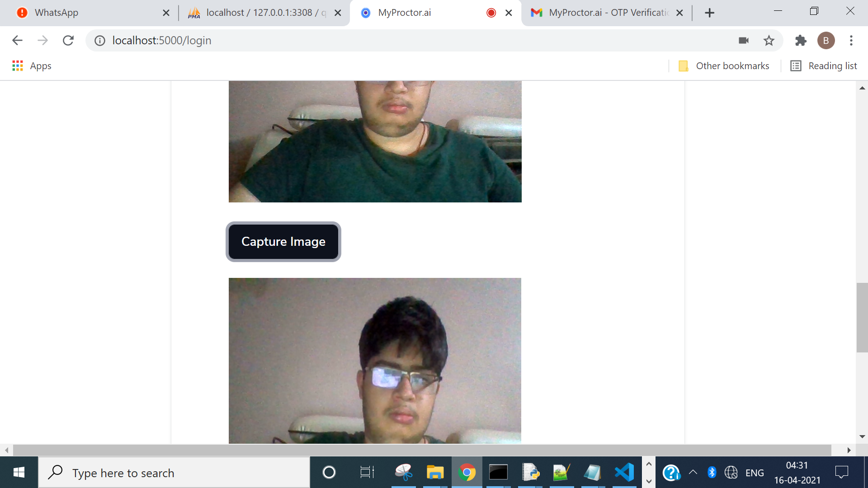Open Chrome three-dot menu
The image size is (868, 488).
tap(851, 41)
